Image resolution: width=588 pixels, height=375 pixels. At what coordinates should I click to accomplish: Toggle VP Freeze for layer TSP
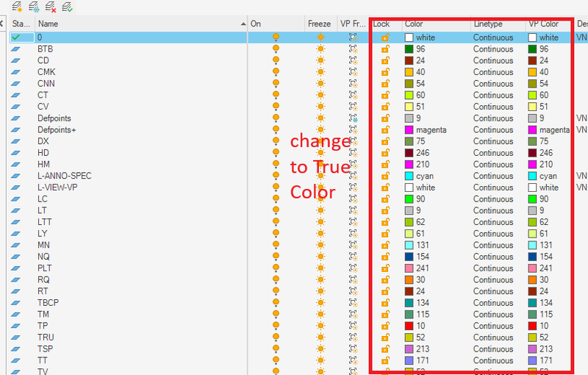(x=354, y=349)
